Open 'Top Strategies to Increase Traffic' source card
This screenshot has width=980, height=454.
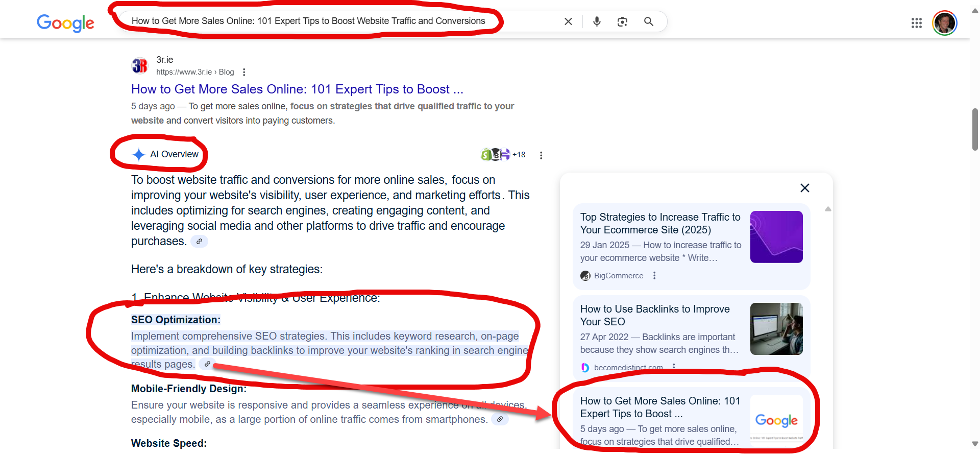tap(691, 246)
